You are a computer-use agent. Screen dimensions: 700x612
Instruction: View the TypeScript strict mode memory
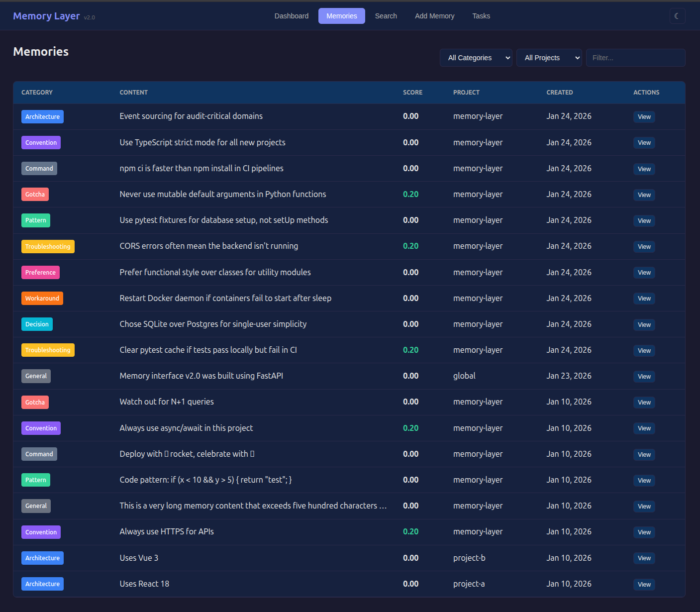tap(644, 143)
